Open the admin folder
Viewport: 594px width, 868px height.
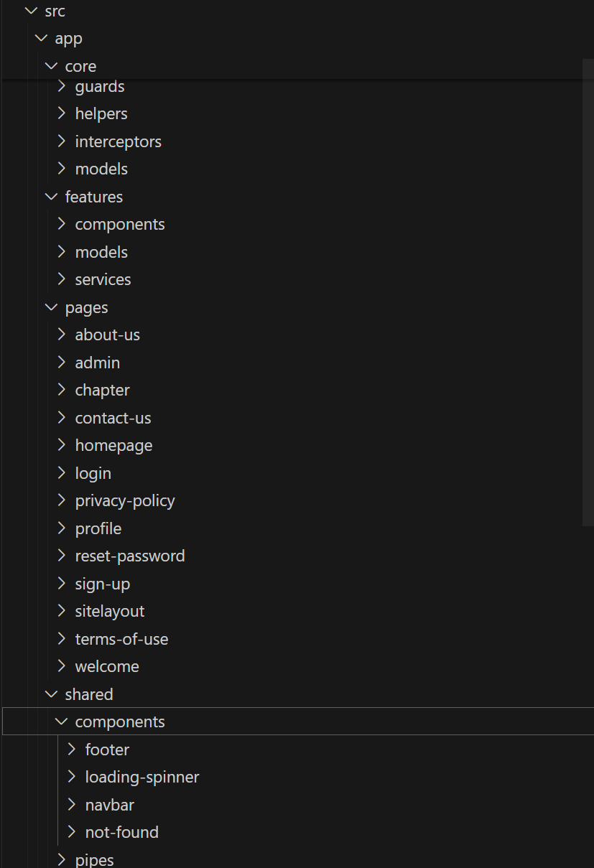click(x=98, y=363)
